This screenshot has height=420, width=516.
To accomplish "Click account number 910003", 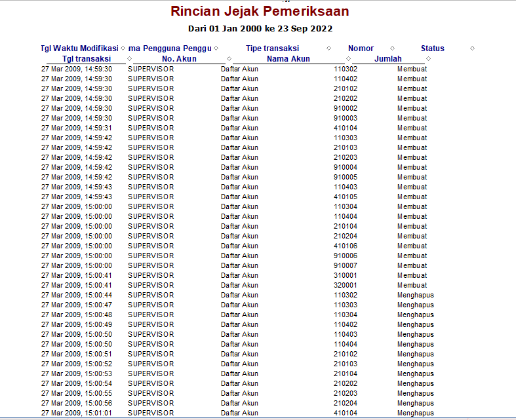I will (346, 118).
